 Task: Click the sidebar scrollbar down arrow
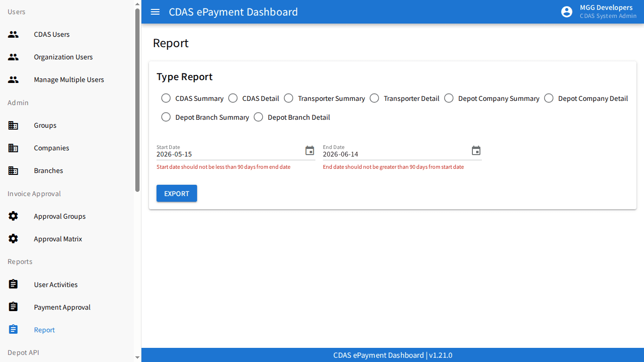click(138, 358)
